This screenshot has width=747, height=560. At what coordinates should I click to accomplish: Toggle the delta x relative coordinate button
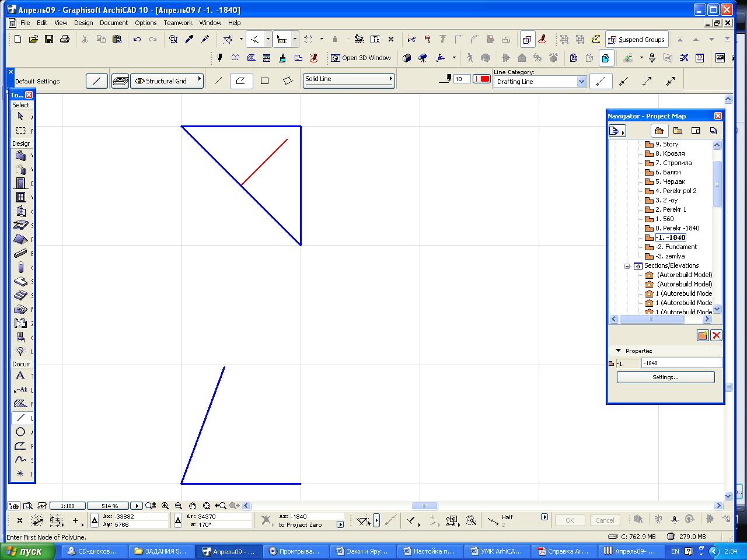95,520
